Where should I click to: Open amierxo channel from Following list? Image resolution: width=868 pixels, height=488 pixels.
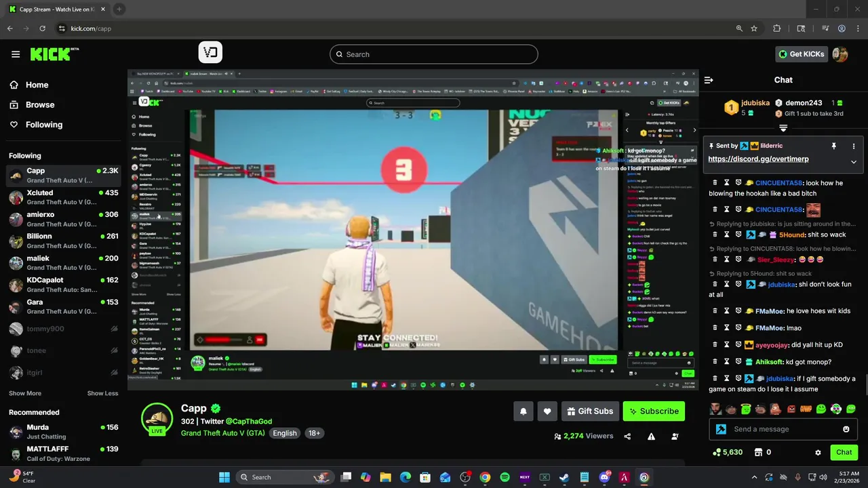coord(64,219)
